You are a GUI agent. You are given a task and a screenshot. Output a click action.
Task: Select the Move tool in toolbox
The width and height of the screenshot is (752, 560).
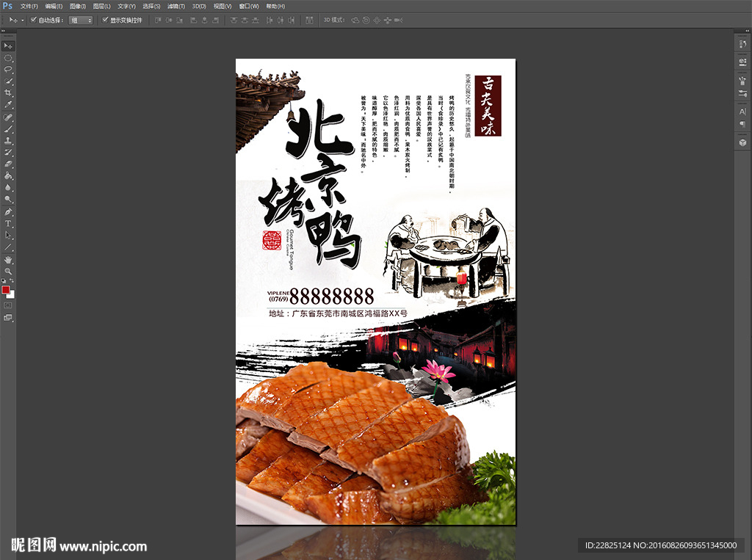pyautogui.click(x=8, y=46)
